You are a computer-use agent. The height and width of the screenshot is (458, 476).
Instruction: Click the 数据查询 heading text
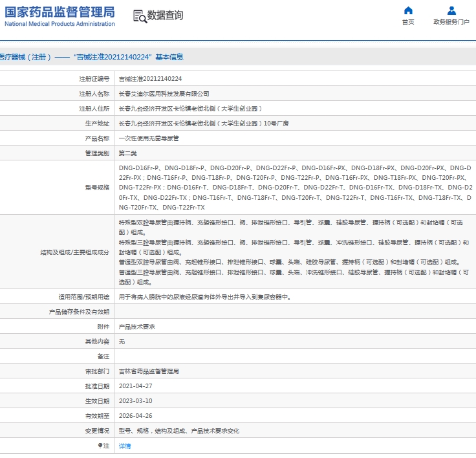click(x=165, y=15)
